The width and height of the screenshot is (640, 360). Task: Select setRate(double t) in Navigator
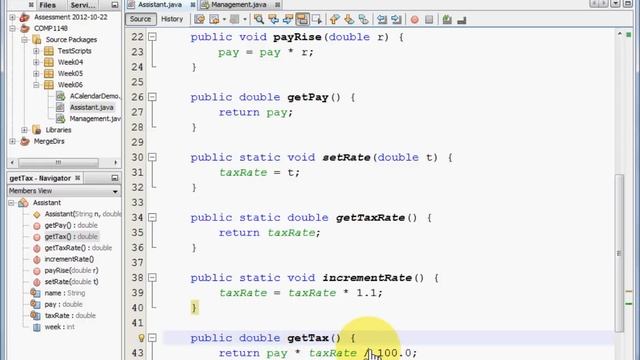71,282
